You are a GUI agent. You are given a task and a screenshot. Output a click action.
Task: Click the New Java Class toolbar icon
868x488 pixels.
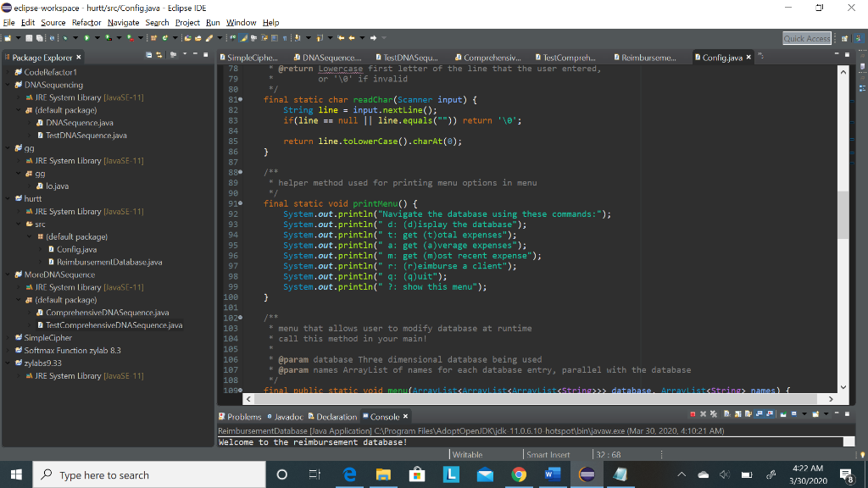coord(165,38)
